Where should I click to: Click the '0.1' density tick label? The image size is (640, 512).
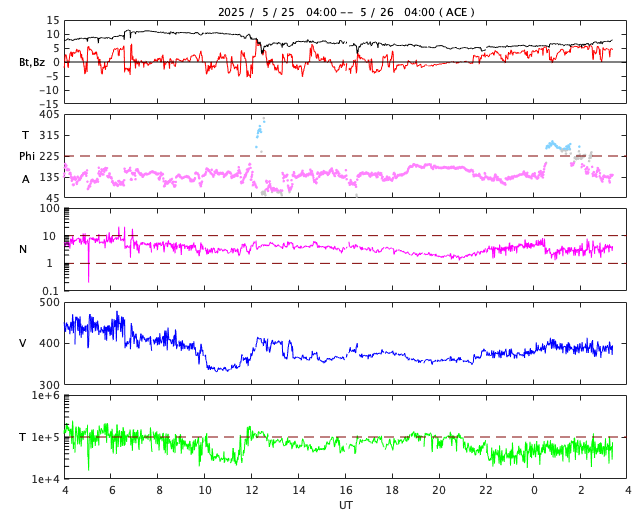51,291
